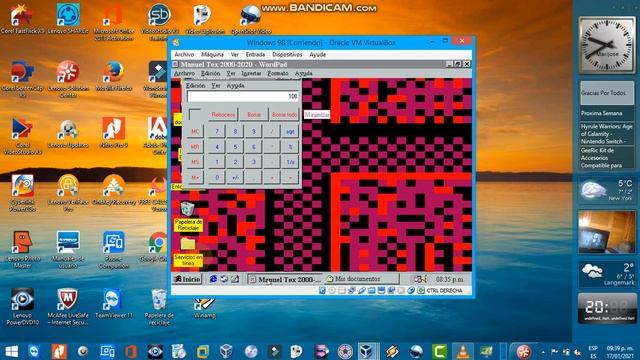
Task: Open Phone Companion desktop shortcut
Action: point(113,250)
